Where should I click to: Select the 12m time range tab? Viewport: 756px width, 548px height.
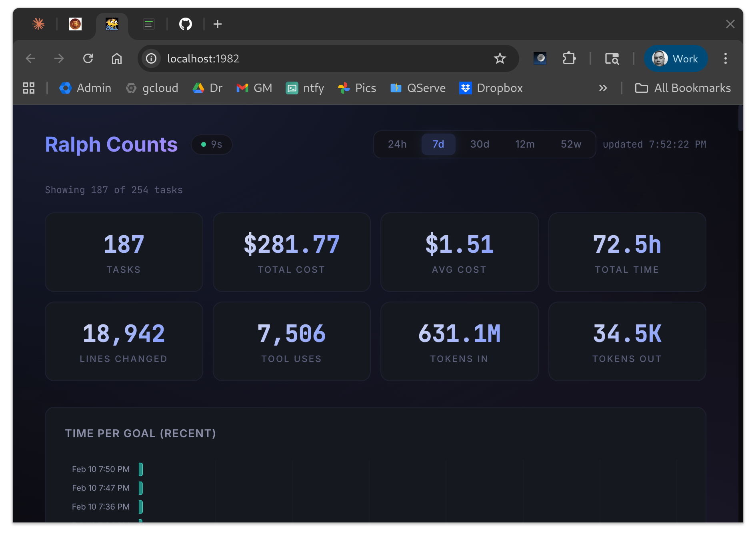[x=525, y=144]
